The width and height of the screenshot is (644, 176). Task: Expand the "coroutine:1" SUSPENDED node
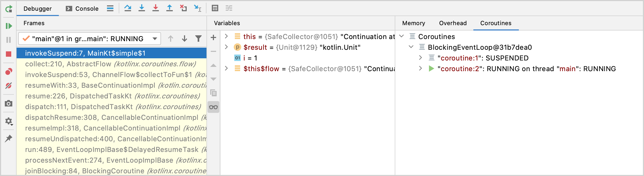(420, 58)
